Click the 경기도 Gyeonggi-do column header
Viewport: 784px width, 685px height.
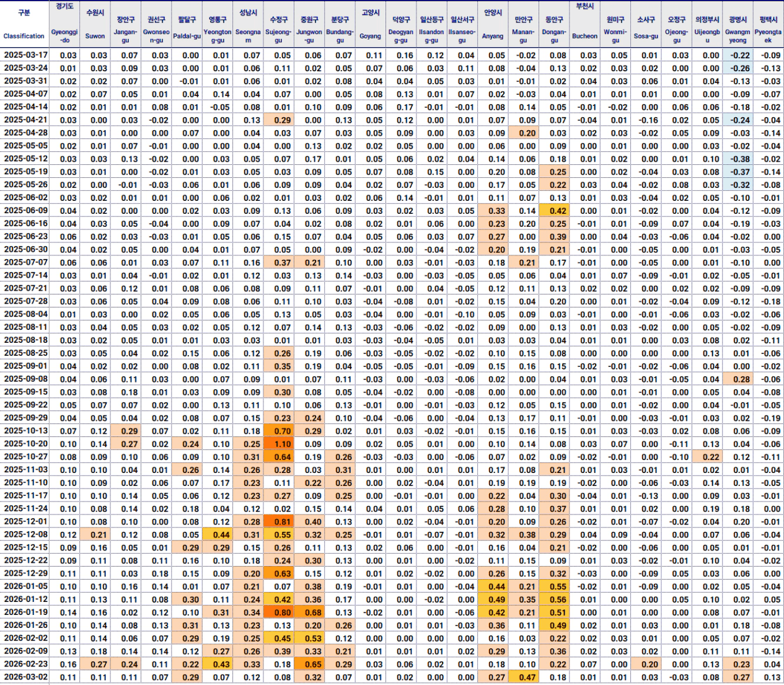64,24
